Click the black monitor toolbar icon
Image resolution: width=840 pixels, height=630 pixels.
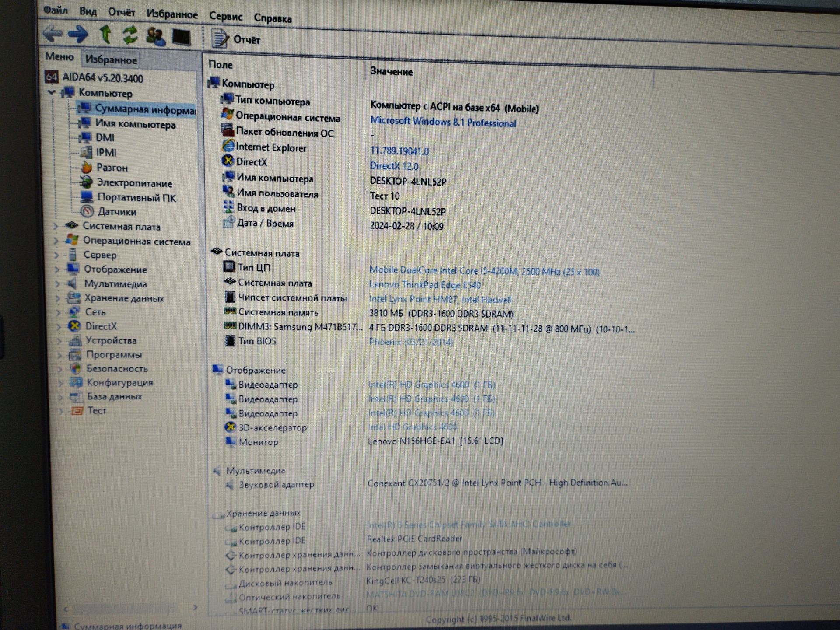[x=181, y=37]
